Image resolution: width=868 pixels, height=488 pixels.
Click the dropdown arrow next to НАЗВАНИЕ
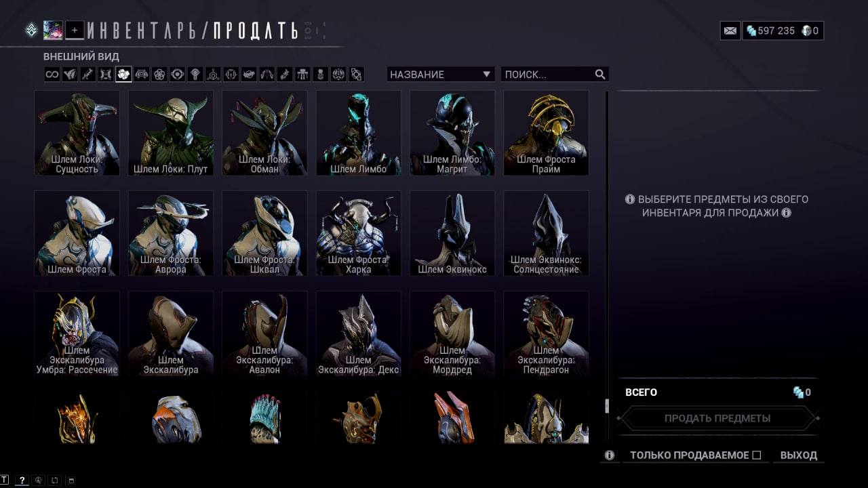click(486, 75)
